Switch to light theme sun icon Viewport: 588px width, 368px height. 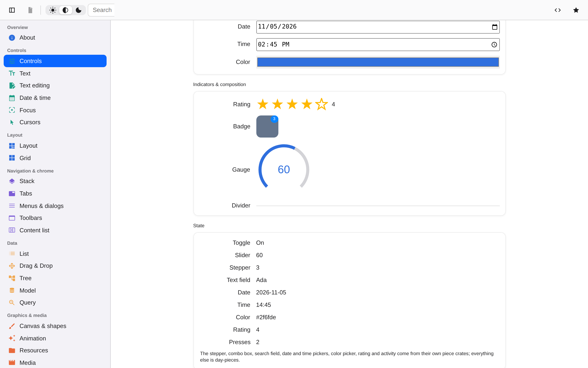[x=52, y=10]
